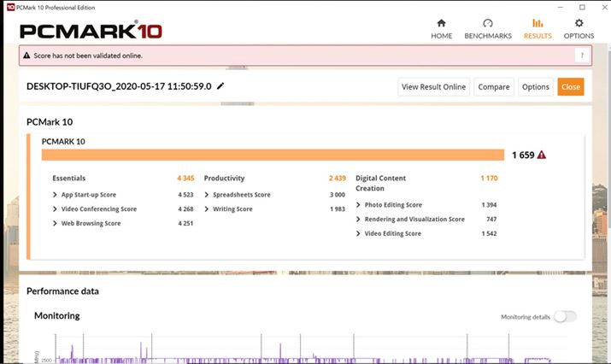Click the Results bar chart icon
Image resolution: width=611 pixels, height=364 pixels.
tap(538, 24)
